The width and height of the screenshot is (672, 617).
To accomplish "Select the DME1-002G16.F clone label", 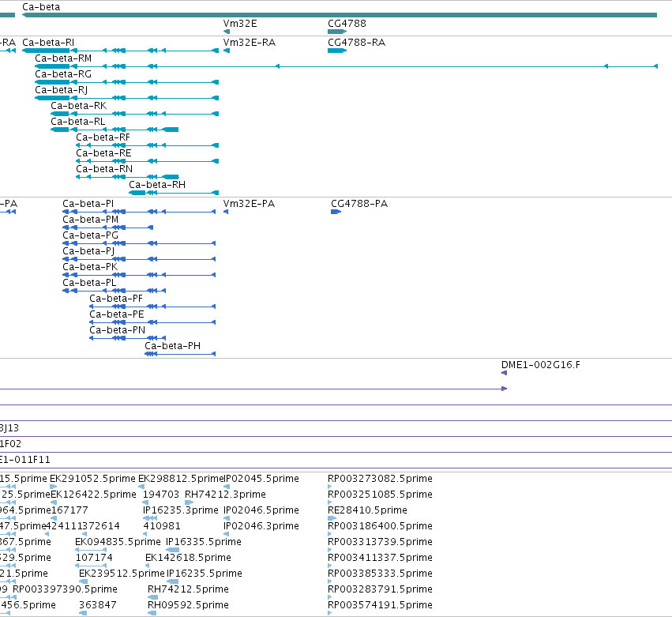I will pyautogui.click(x=541, y=365).
